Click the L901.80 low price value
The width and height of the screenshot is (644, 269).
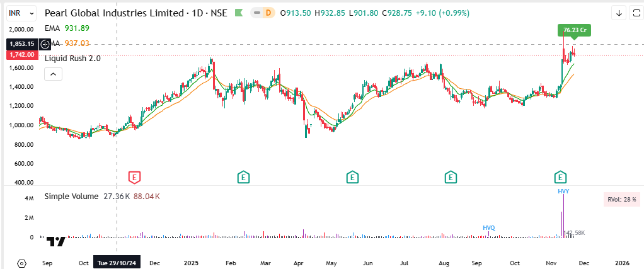point(363,13)
